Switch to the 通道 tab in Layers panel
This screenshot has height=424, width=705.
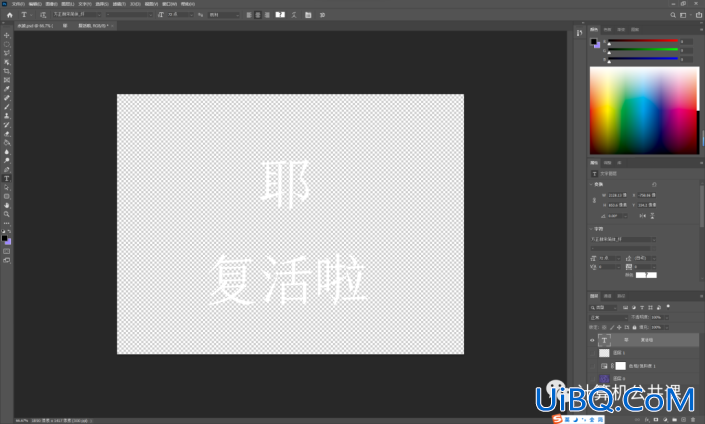pyautogui.click(x=608, y=296)
